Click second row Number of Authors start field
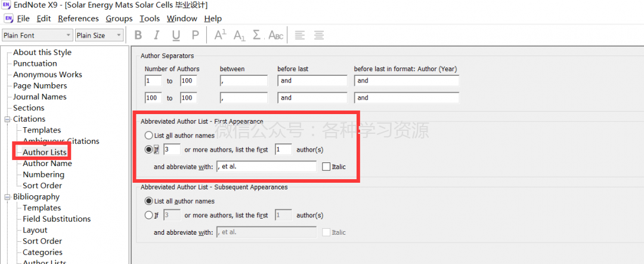The height and width of the screenshot is (264, 644). pyautogui.click(x=153, y=98)
